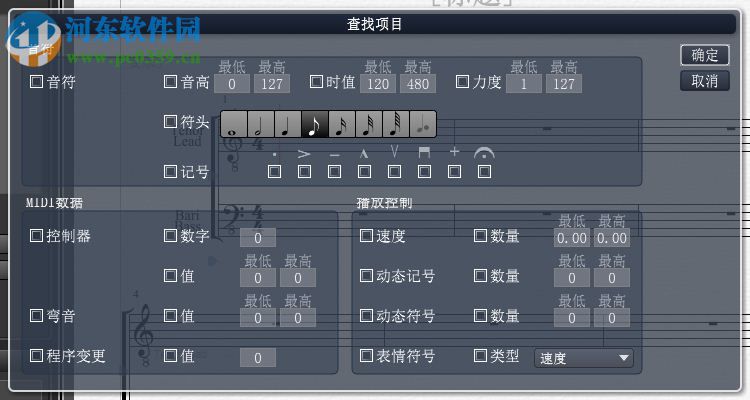Check the marcato (^) marking box

click(364, 171)
